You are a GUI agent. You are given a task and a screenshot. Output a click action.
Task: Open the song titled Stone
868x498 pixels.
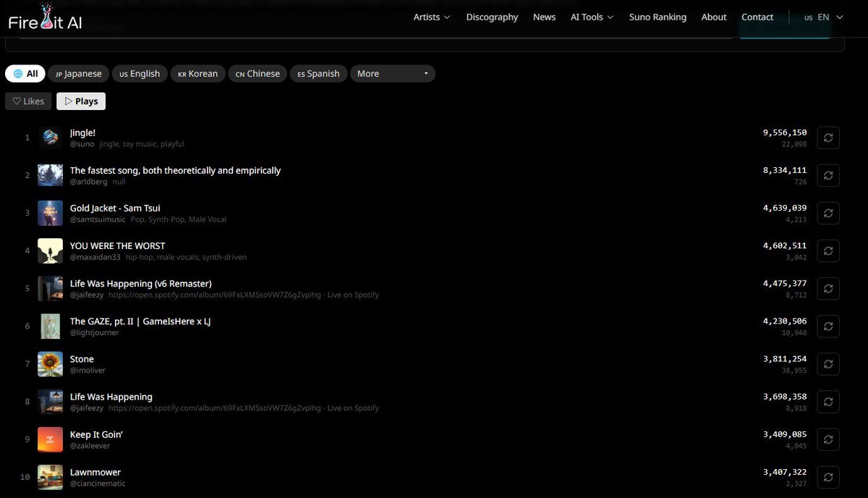(x=82, y=359)
